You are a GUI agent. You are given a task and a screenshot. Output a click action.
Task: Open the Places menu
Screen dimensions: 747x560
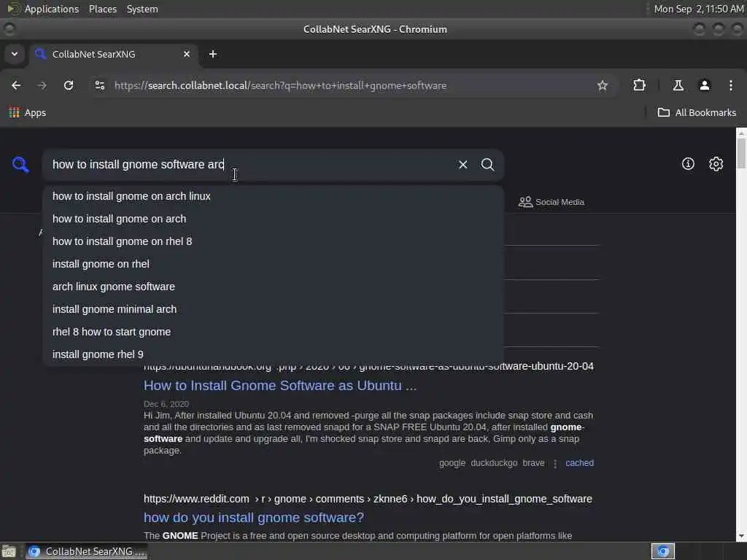coord(103,9)
